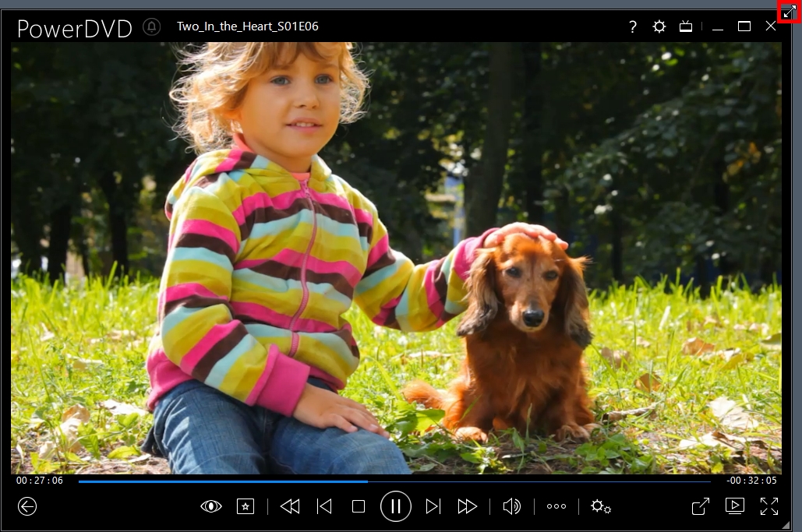Stop the video playback
The width and height of the screenshot is (802, 532).
point(359,506)
